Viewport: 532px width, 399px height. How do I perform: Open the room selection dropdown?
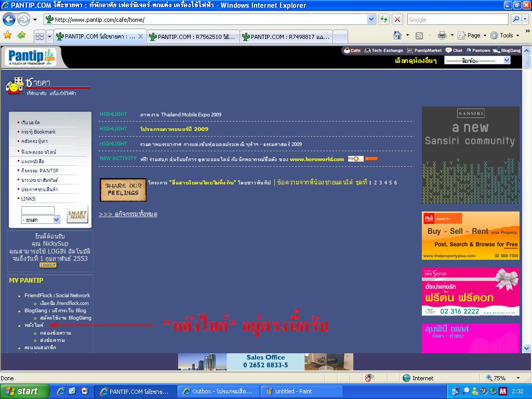[477, 60]
